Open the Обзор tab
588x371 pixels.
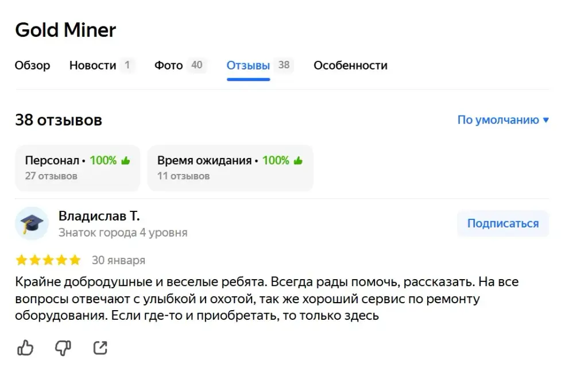32,65
